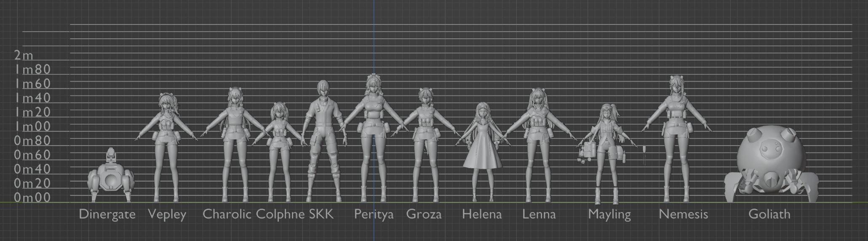The height and width of the screenshot is (241, 868).
Task: Click the '0m40' height scale label
Action: tap(32, 169)
